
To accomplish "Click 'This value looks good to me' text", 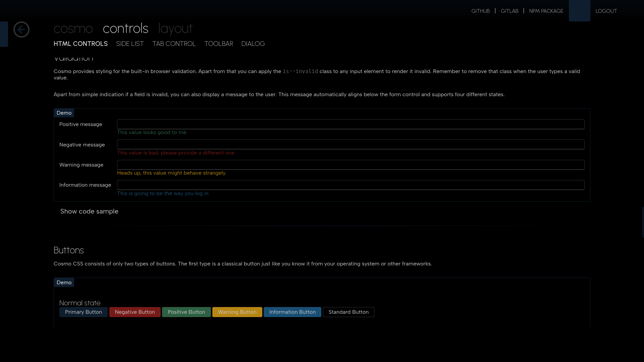I will [152, 132].
